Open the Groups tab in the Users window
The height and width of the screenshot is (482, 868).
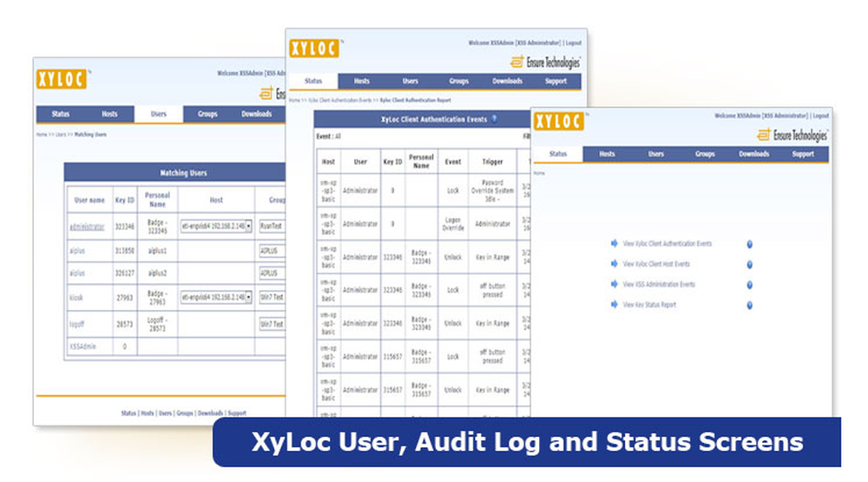click(x=207, y=114)
